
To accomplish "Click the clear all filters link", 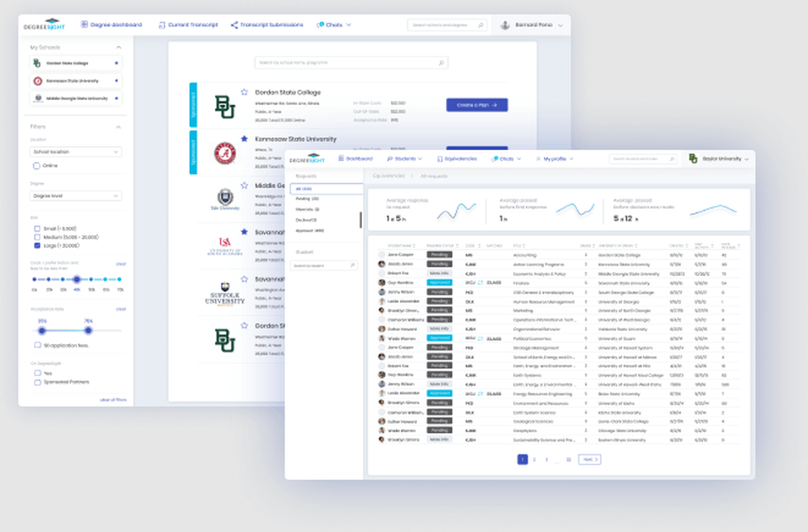I will (x=113, y=398).
